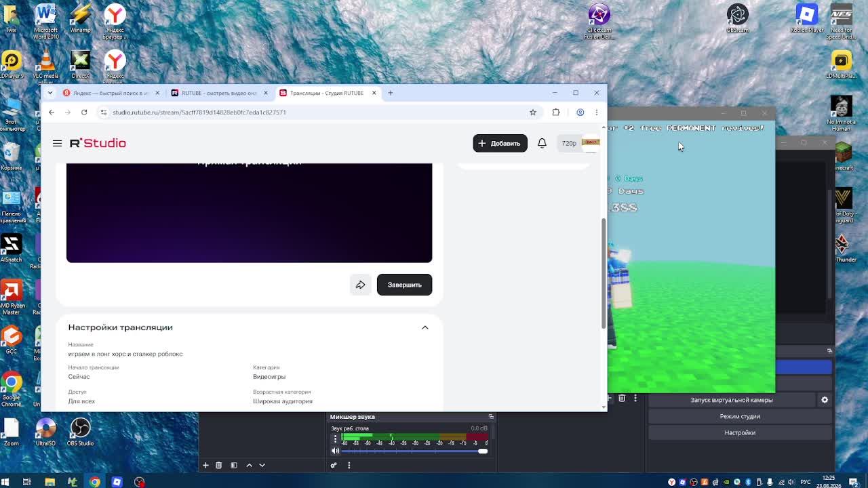The image size is (868, 488).
Task: Open scene filters icon in OBS
Action: click(234, 465)
